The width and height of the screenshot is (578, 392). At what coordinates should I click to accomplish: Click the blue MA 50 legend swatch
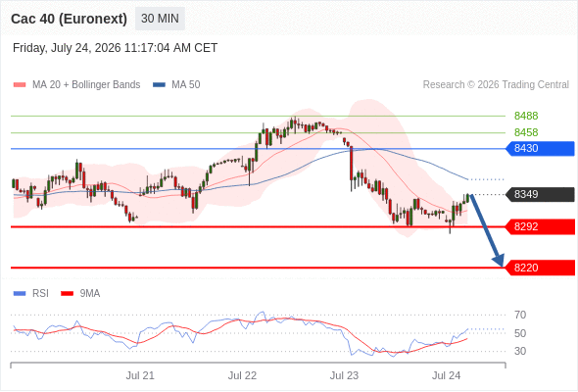coord(159,85)
